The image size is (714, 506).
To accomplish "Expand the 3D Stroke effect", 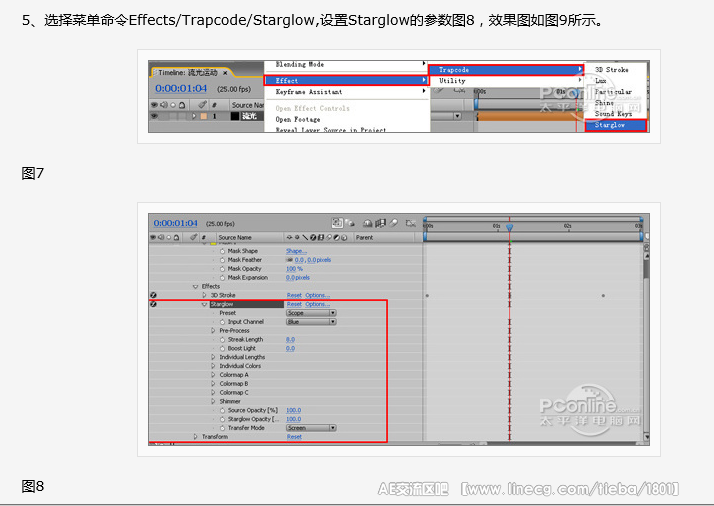I will pyautogui.click(x=204, y=295).
